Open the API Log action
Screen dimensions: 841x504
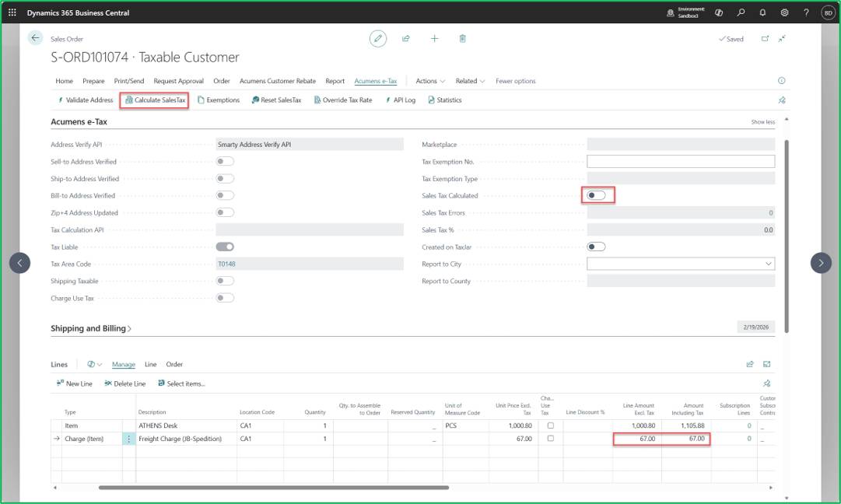[x=400, y=100]
